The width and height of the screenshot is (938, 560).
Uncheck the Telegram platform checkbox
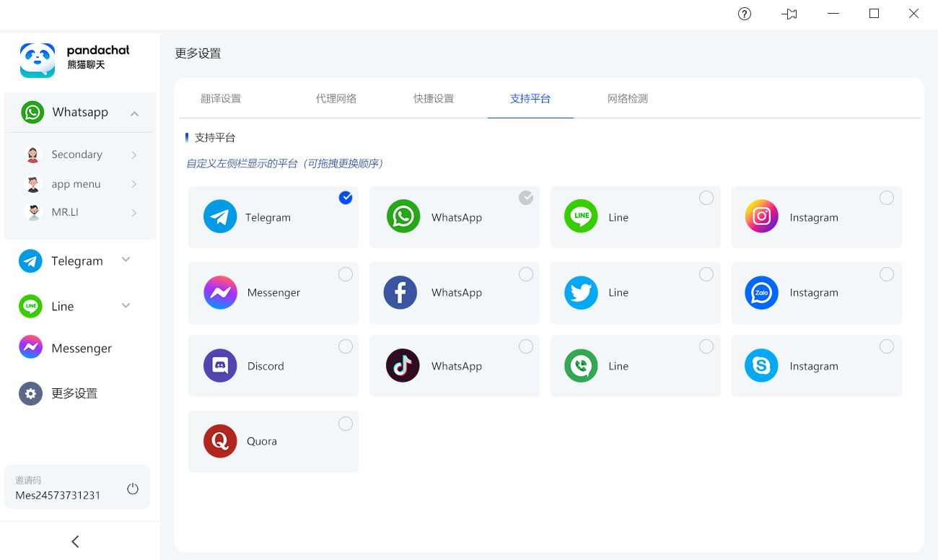click(346, 198)
